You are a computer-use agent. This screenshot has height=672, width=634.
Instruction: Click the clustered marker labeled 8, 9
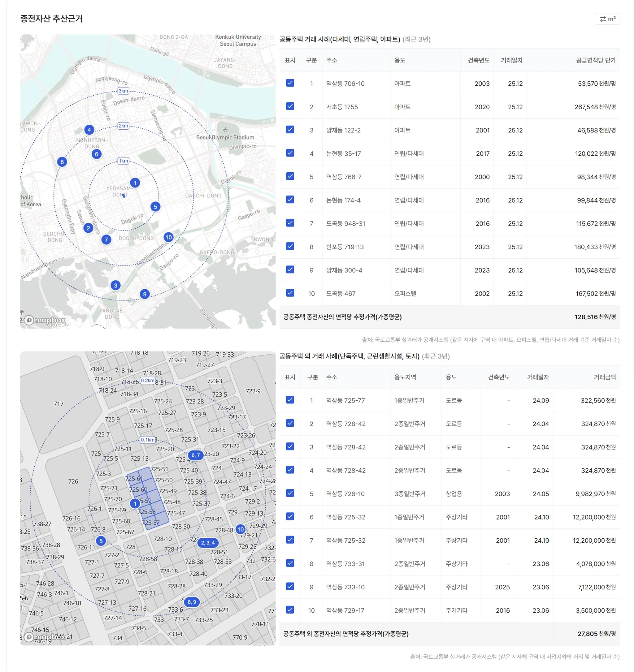(x=192, y=602)
